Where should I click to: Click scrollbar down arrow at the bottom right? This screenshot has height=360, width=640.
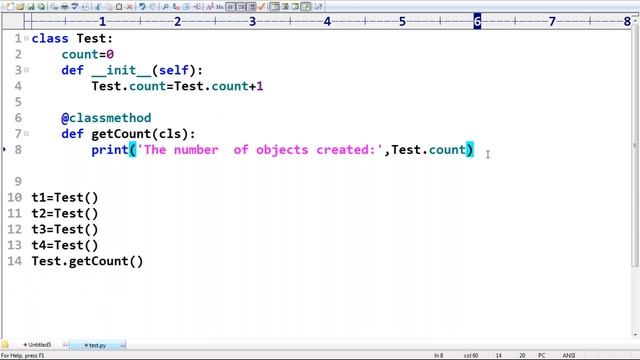(x=635, y=335)
